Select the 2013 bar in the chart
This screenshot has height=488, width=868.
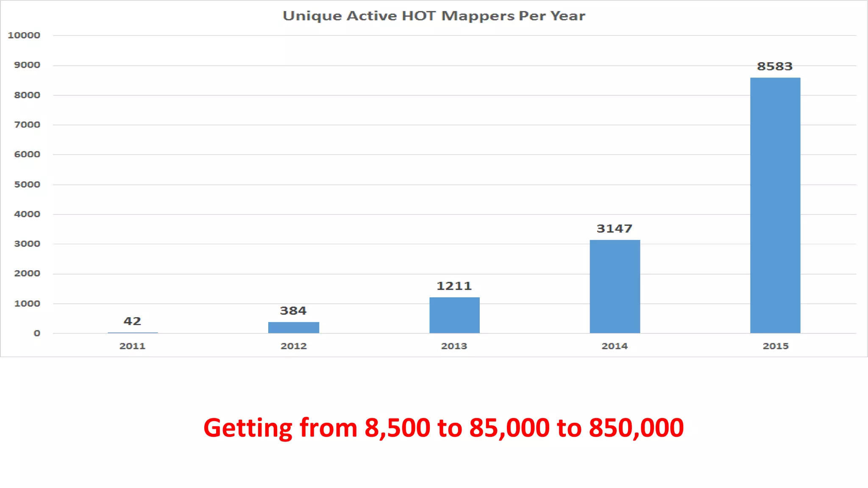(454, 315)
